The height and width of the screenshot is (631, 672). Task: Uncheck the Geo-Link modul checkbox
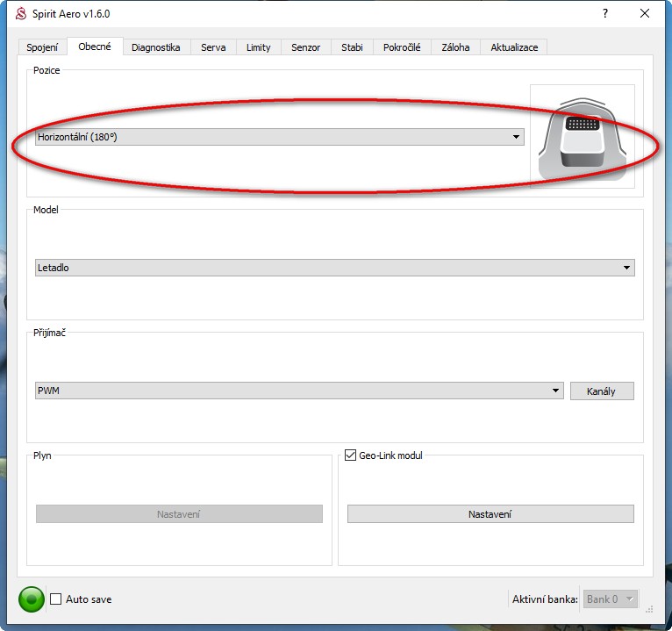[x=351, y=455]
